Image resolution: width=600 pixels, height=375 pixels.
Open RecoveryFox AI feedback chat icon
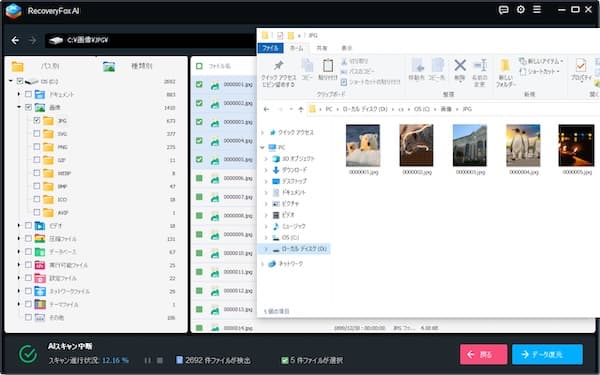click(x=504, y=10)
